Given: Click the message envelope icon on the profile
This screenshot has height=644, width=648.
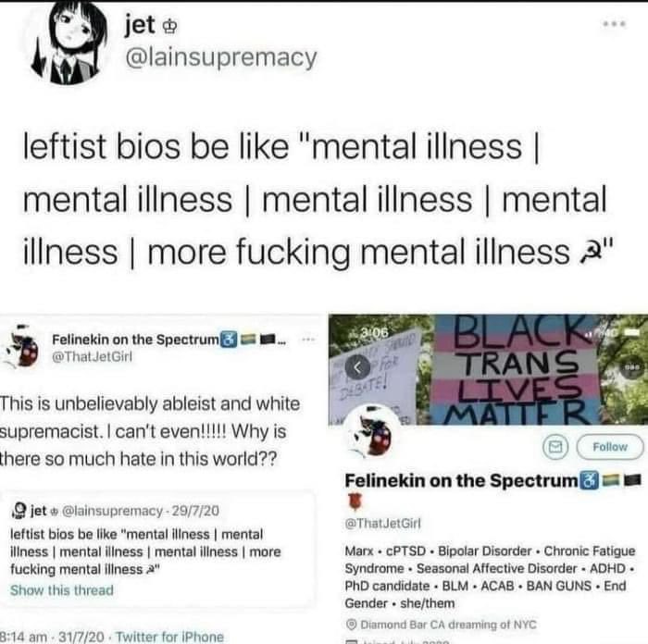Looking at the screenshot, I should (x=555, y=447).
